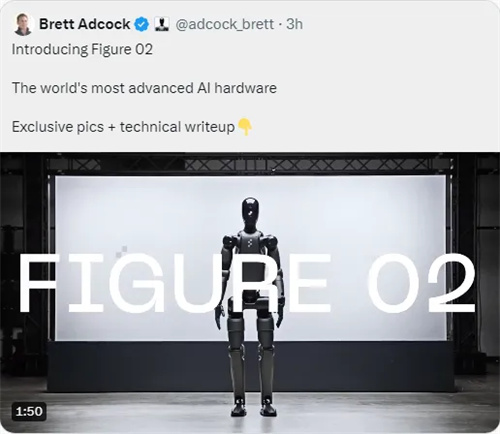Screen dimensions: 500x434
Task: Click the robot's glossy black head
Action: click(250, 213)
